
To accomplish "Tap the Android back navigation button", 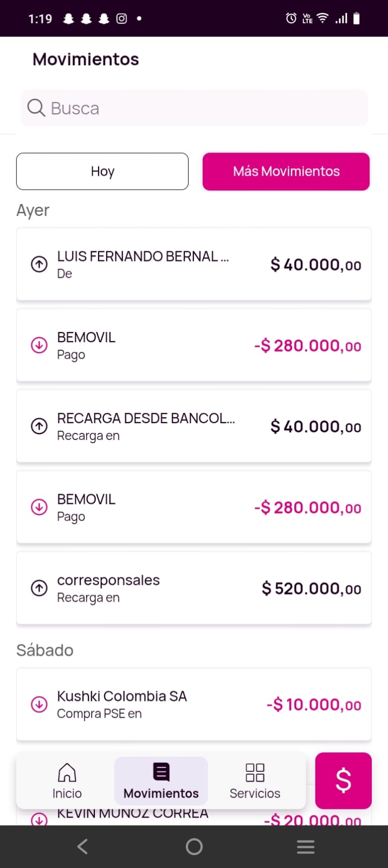I will 82,846.
